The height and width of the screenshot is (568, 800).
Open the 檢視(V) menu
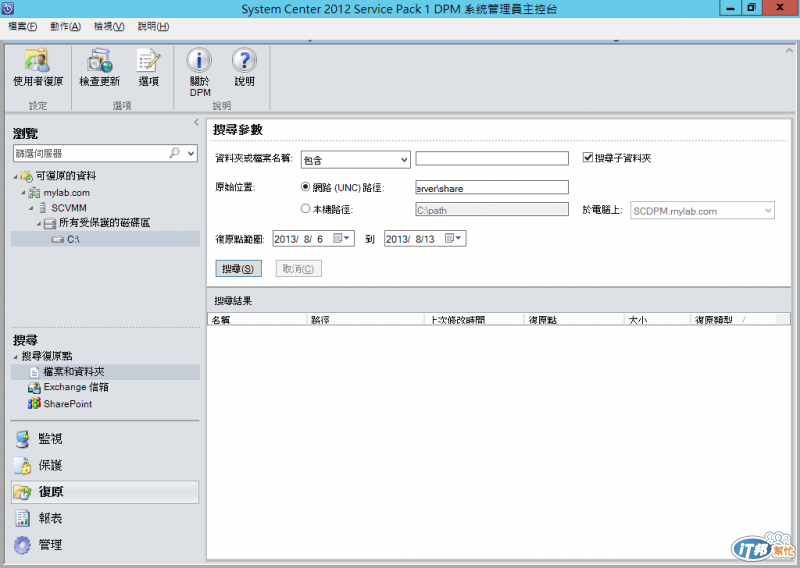pyautogui.click(x=109, y=27)
